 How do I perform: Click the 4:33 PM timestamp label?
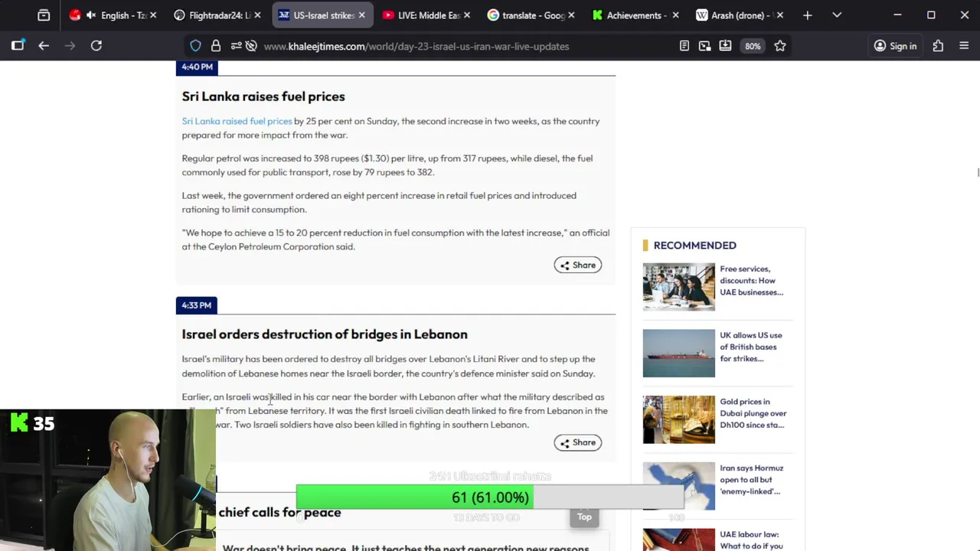click(x=197, y=305)
